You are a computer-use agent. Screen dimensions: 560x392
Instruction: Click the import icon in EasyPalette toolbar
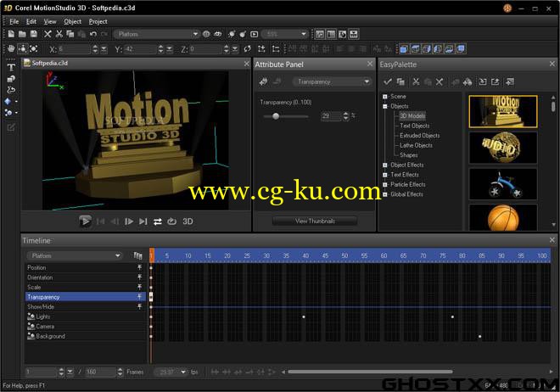click(x=483, y=81)
